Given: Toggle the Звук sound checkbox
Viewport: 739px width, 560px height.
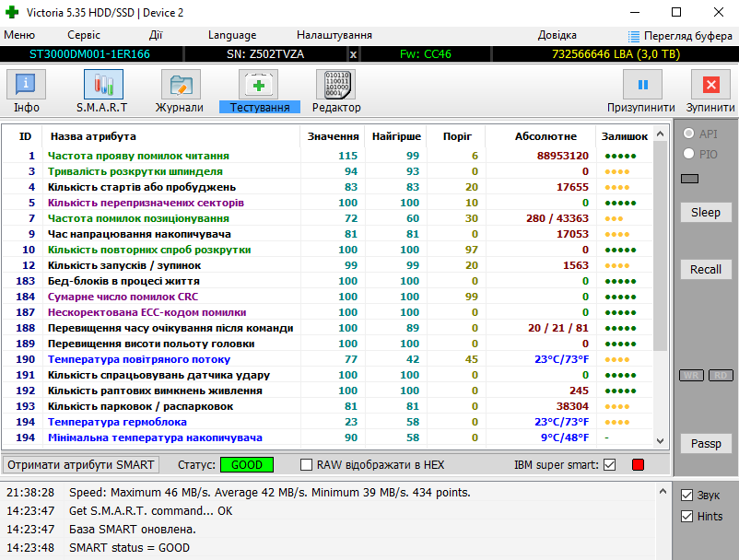Looking at the screenshot, I should (x=686, y=496).
